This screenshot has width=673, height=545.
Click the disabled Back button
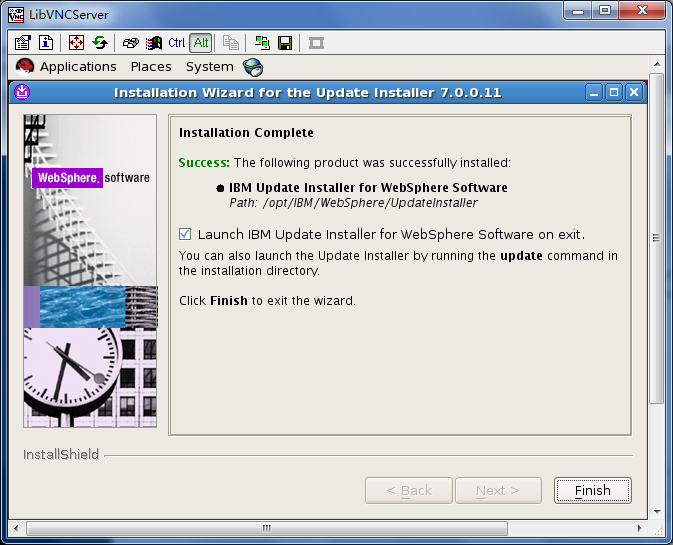[409, 490]
